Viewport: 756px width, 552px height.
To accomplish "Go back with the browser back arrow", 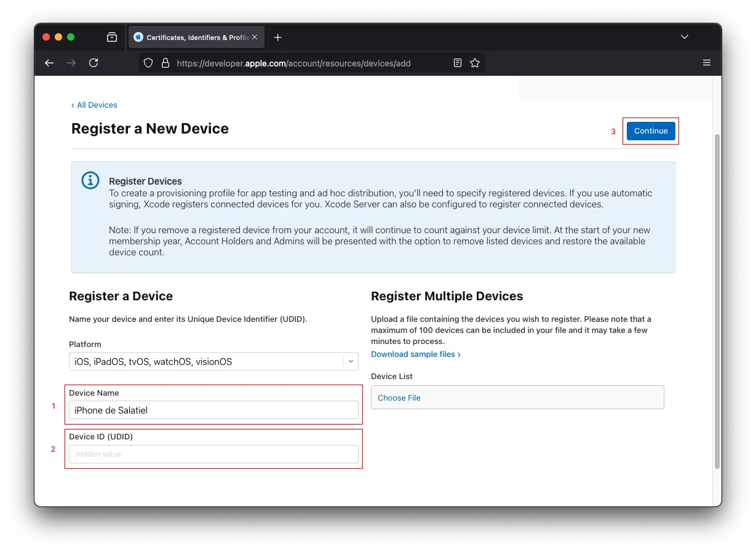I will 49,63.
